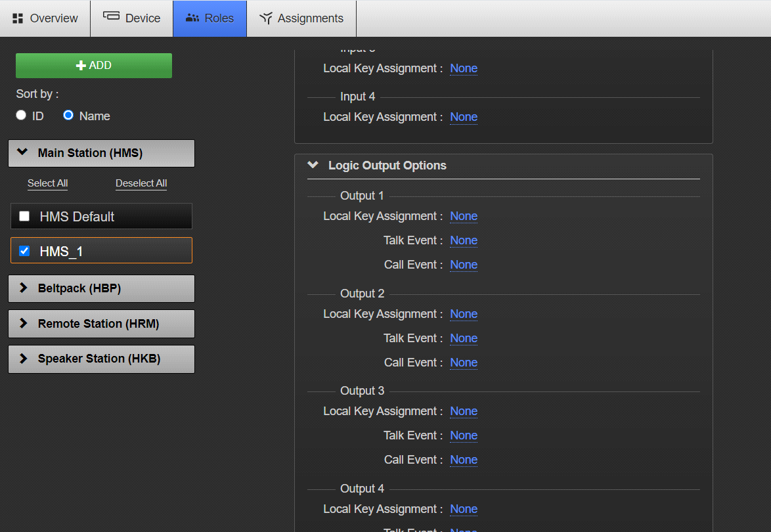Collapse the Main Station (HMS) group

click(x=22, y=152)
